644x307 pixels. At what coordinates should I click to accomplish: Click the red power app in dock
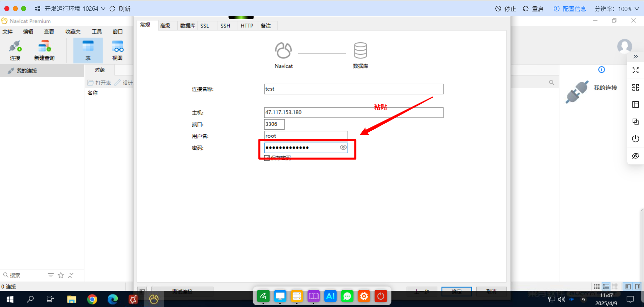(x=381, y=296)
